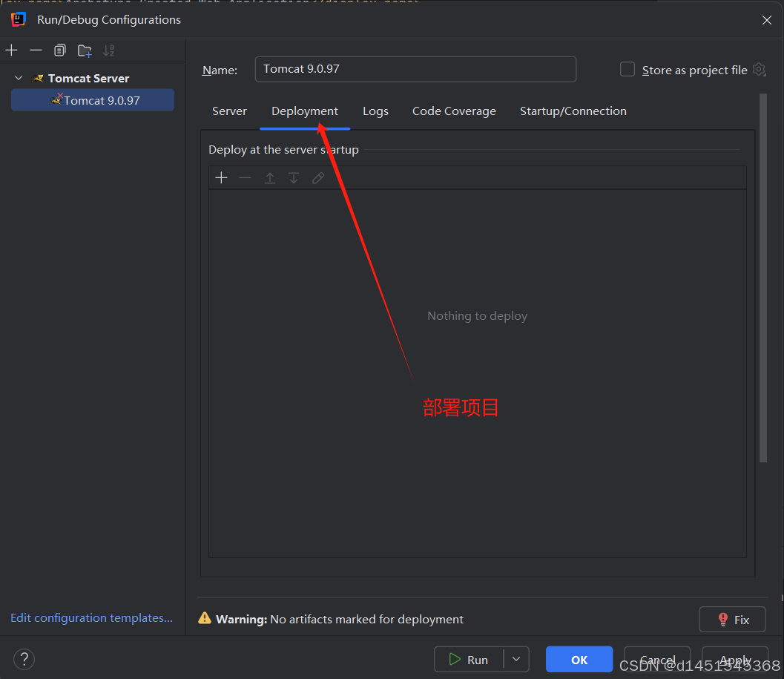This screenshot has width=784, height=679.
Task: Add an artifact to deploy list
Action: click(x=221, y=177)
